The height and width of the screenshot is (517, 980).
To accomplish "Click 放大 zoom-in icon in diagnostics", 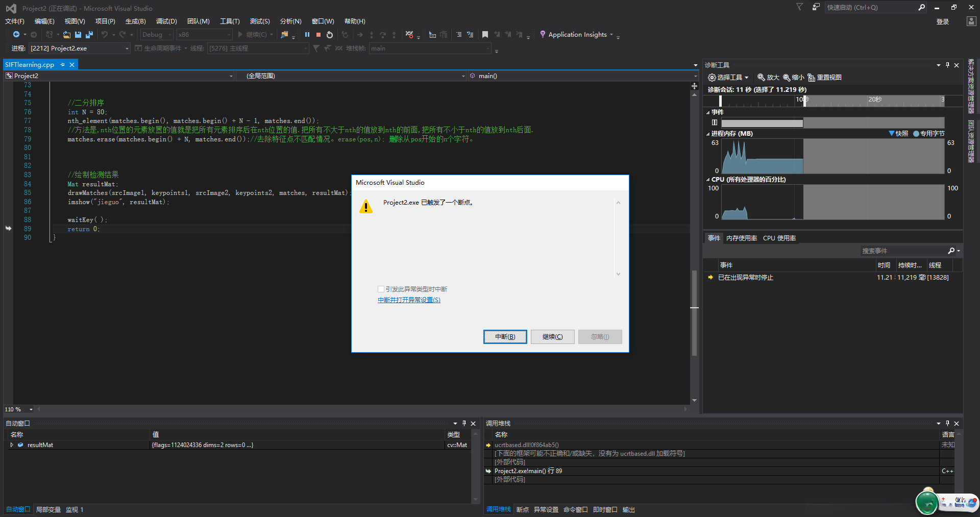I will tap(761, 78).
